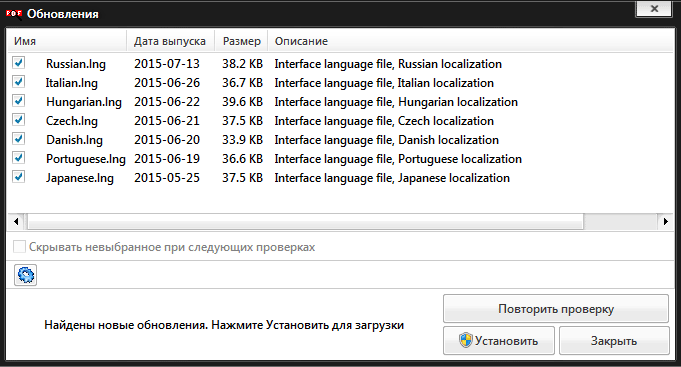Uncheck the Italian.lng update checkbox
Image resolution: width=681 pixels, height=367 pixels.
[x=19, y=82]
